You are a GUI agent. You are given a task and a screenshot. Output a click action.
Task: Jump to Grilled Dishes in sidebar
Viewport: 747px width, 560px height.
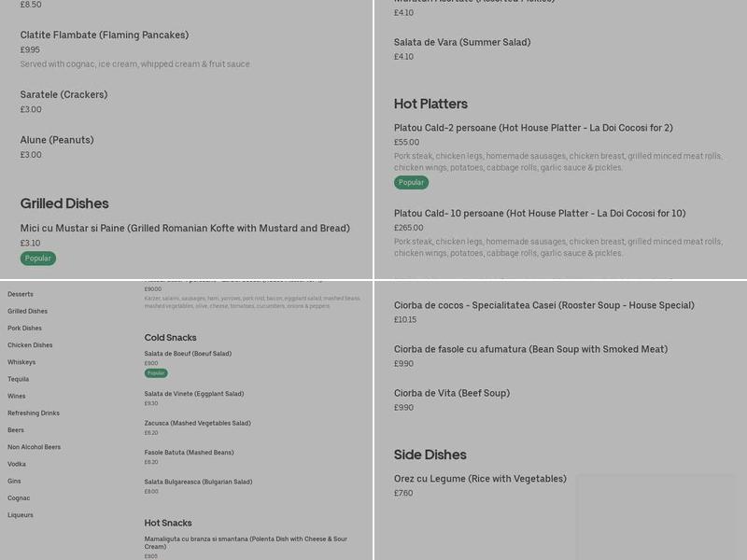coord(28,311)
